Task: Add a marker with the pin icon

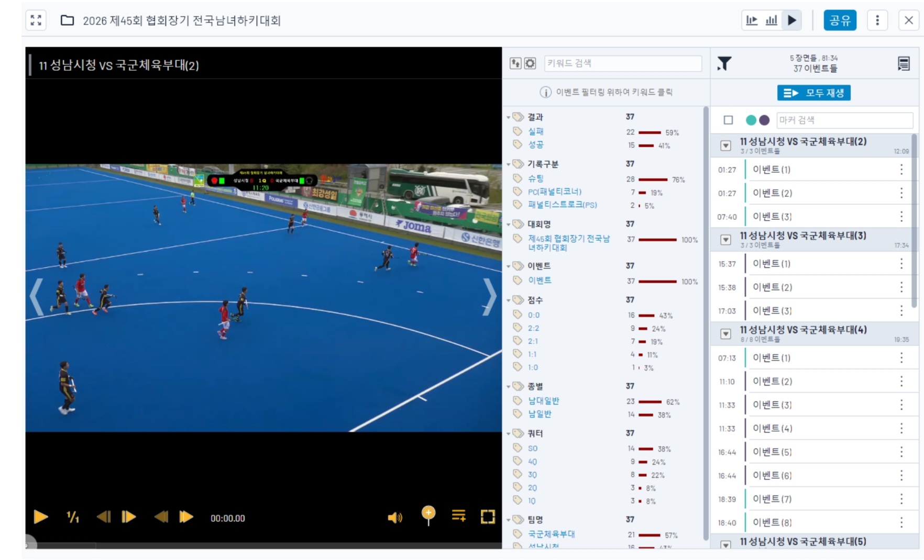Action: pyautogui.click(x=428, y=515)
